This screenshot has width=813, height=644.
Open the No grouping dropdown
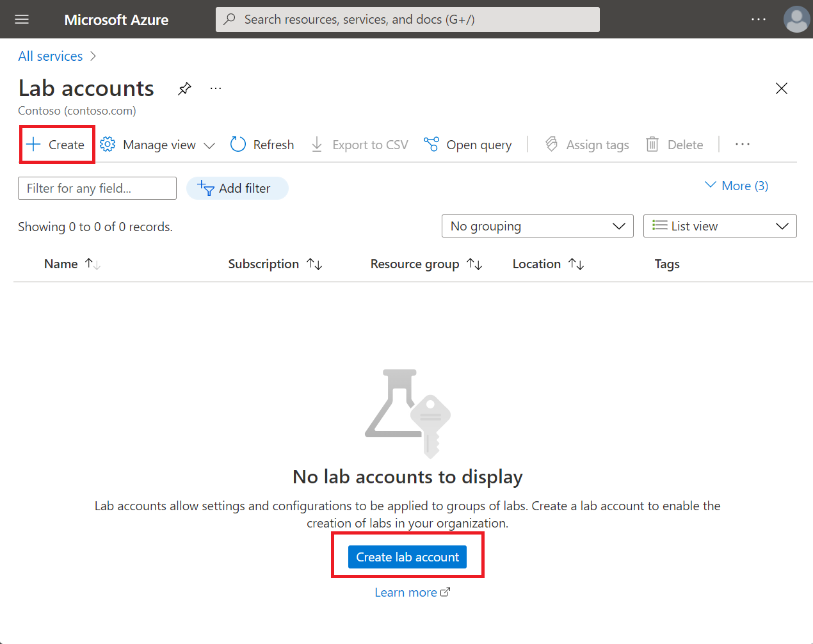point(537,226)
